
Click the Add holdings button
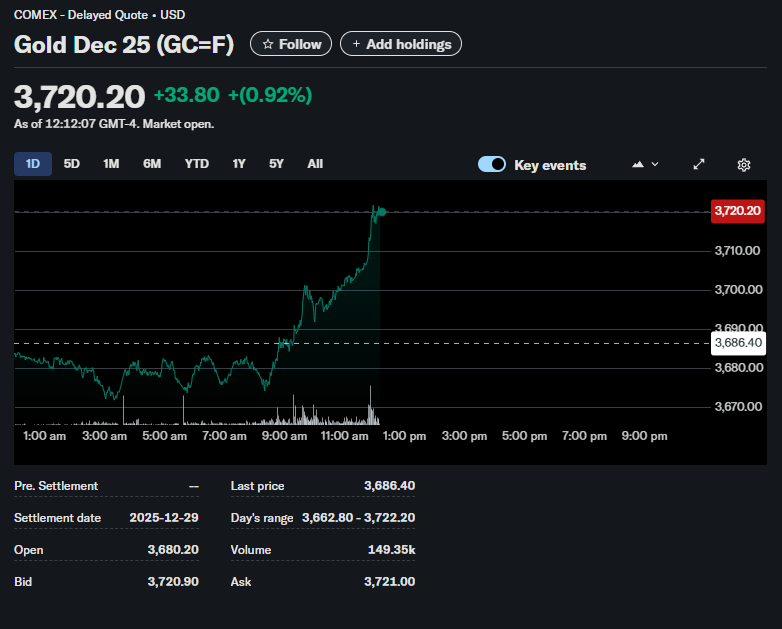(x=401, y=44)
